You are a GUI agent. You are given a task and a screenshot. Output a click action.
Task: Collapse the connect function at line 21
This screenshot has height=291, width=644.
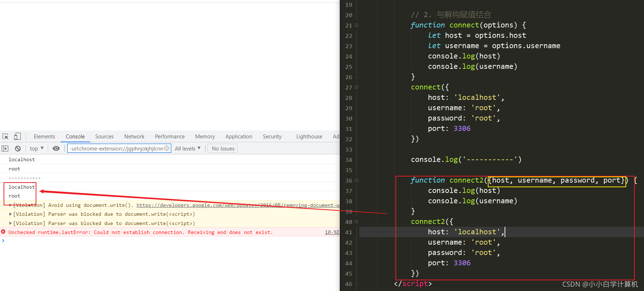(356, 25)
